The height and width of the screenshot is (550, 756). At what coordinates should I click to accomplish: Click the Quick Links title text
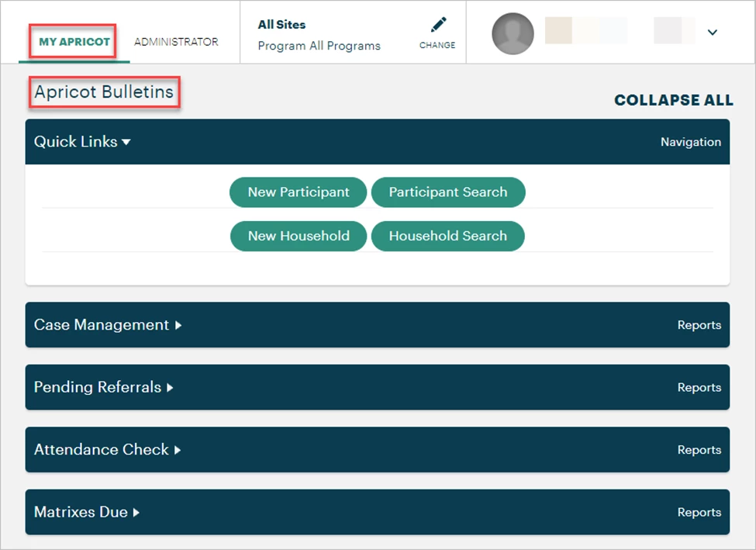(x=76, y=142)
